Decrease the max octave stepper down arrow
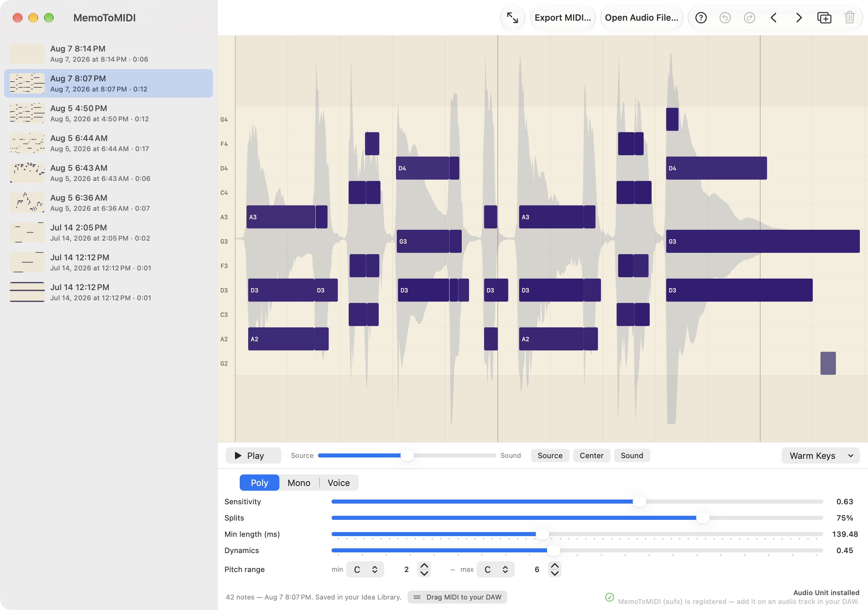Image resolution: width=868 pixels, height=610 pixels. click(554, 573)
